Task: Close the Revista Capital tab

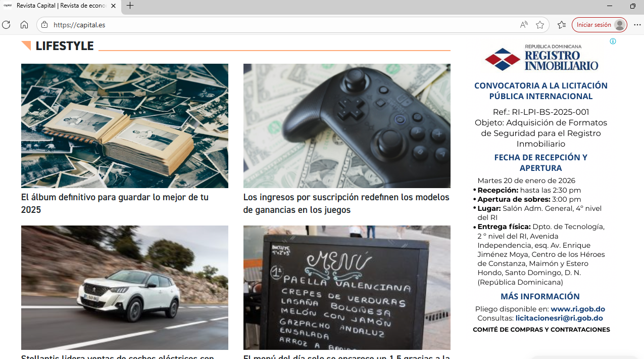Action: click(x=114, y=6)
